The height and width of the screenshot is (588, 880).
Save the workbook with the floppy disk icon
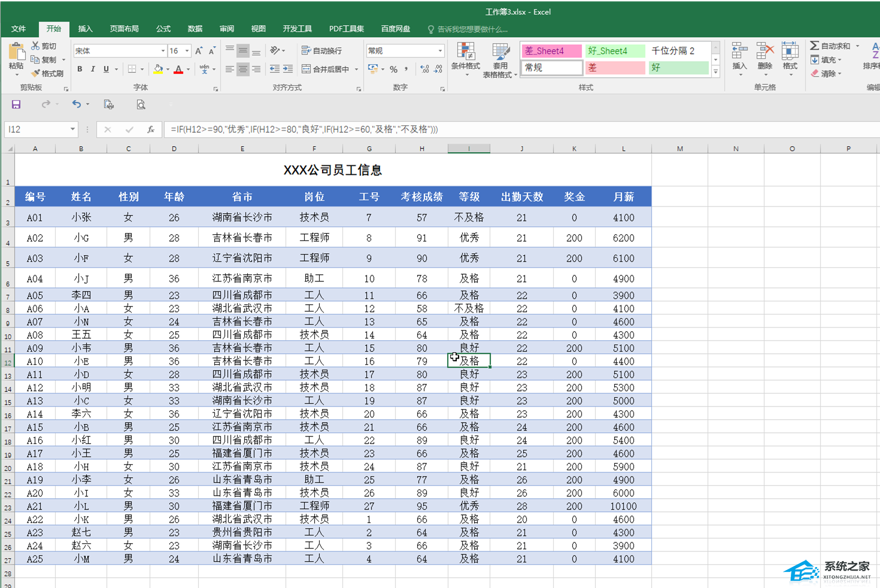[16, 104]
